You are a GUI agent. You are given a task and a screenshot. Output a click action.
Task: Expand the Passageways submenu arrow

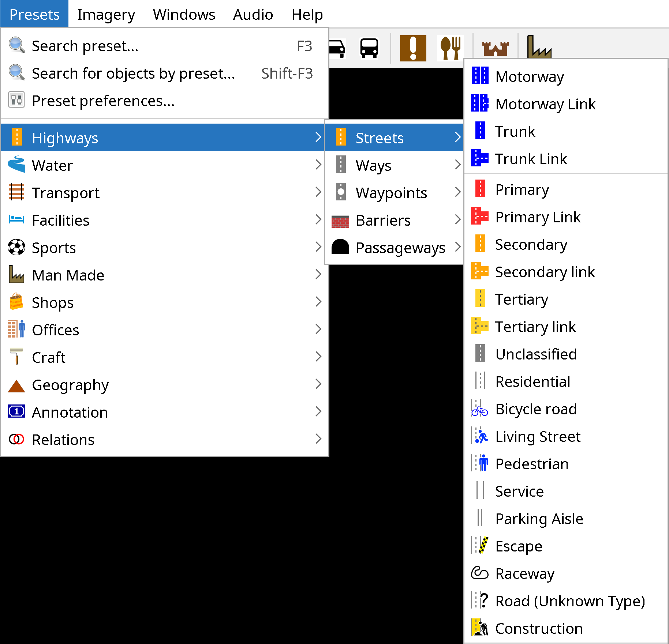(457, 247)
